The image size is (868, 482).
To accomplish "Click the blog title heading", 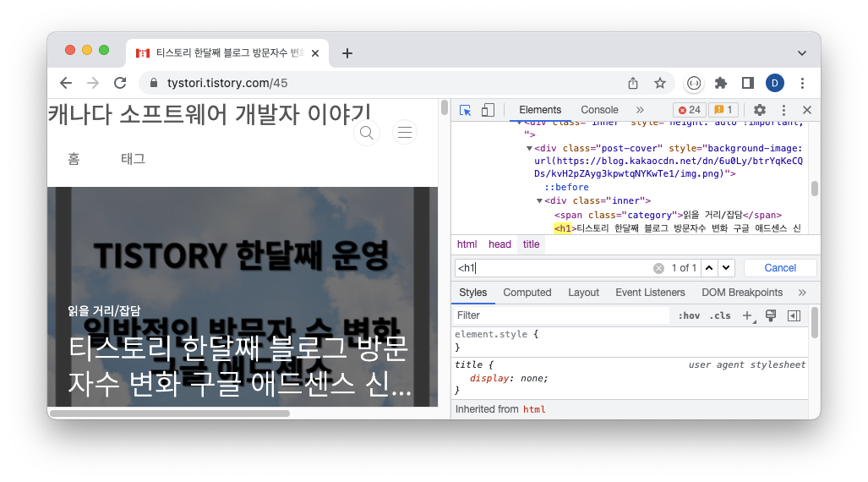I will coord(210,115).
